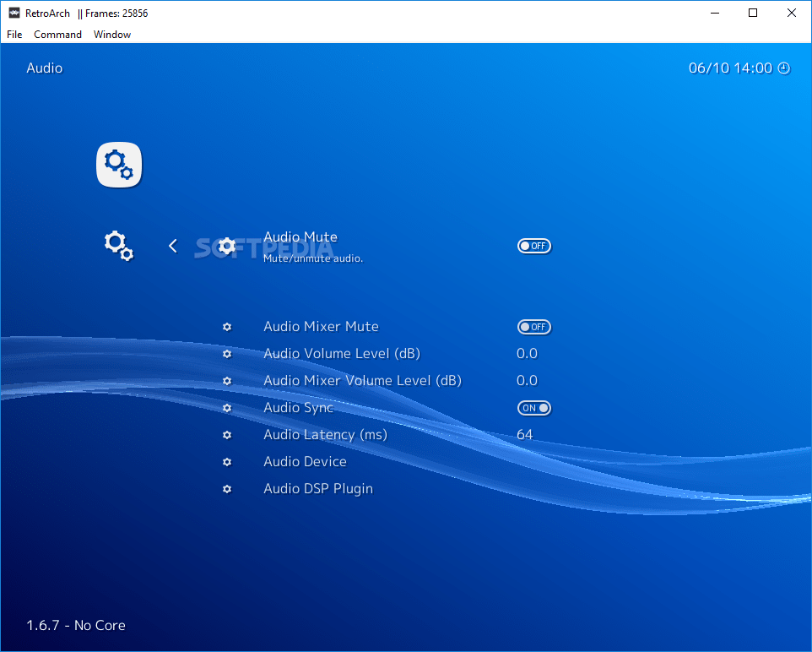This screenshot has width=812, height=652.
Task: Open the File menu
Action: (x=14, y=35)
